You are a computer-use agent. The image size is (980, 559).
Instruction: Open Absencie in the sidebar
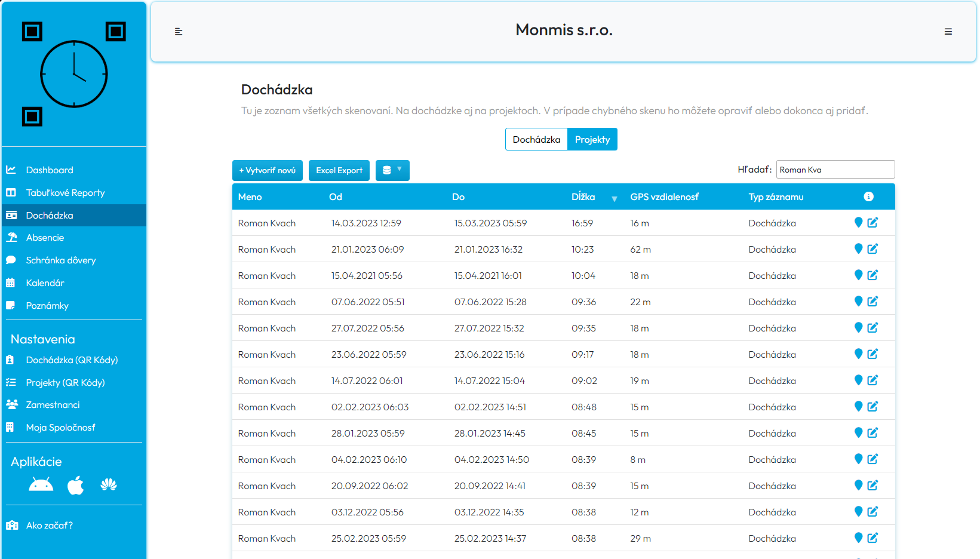pyautogui.click(x=74, y=238)
